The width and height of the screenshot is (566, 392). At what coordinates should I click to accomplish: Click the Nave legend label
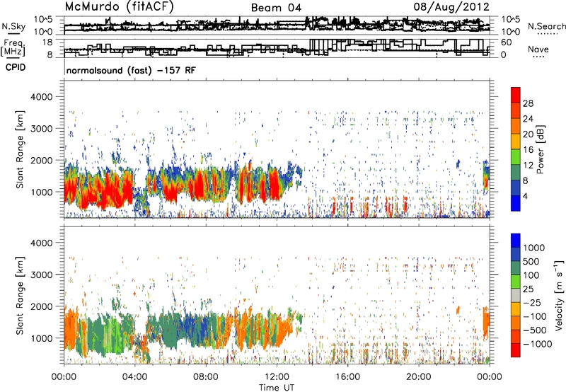[x=538, y=50]
